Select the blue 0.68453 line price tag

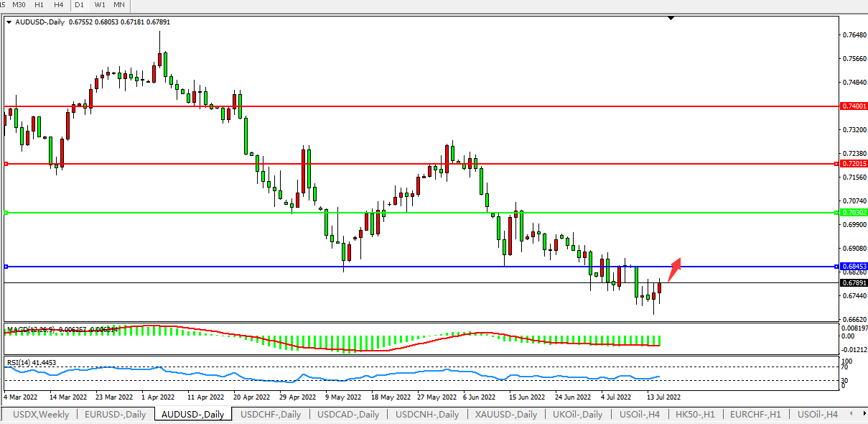click(853, 267)
